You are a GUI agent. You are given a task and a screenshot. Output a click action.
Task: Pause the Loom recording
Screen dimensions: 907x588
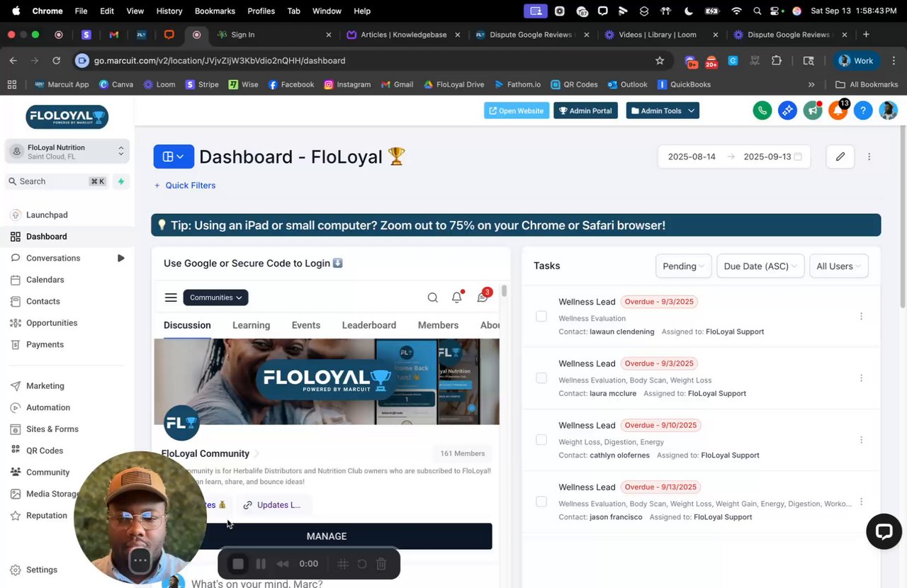click(x=261, y=564)
